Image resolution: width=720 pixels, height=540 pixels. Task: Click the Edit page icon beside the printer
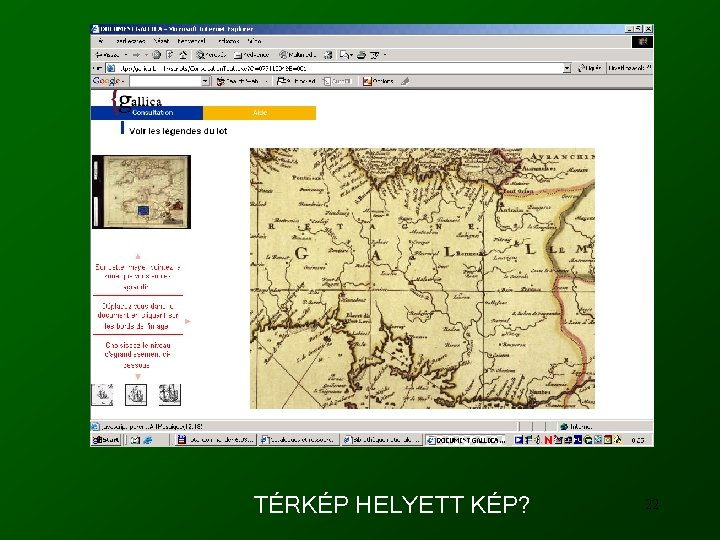pyautogui.click(x=375, y=55)
